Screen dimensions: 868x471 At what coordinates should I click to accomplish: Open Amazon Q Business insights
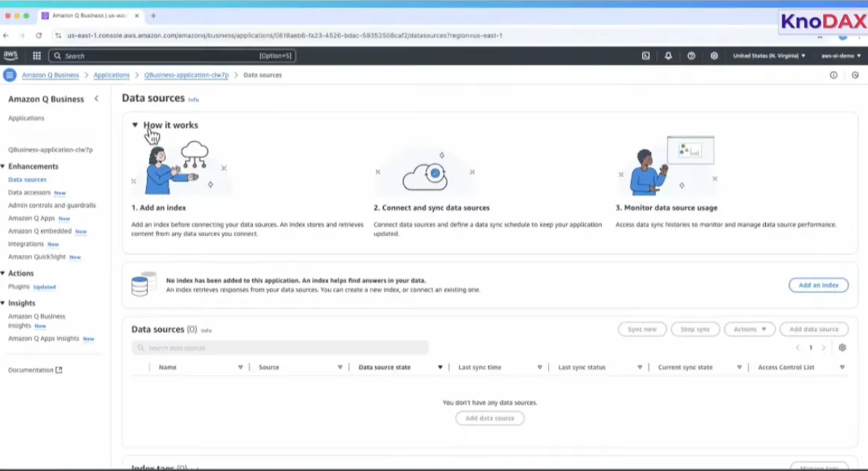tap(37, 321)
